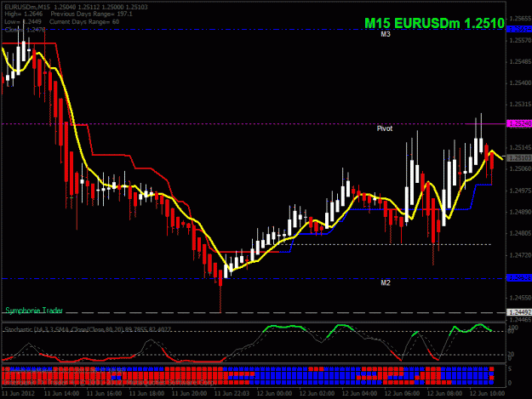The image size is (532, 399).
Task: Click the 12 Jun 10:00 time label
Action: [487, 393]
